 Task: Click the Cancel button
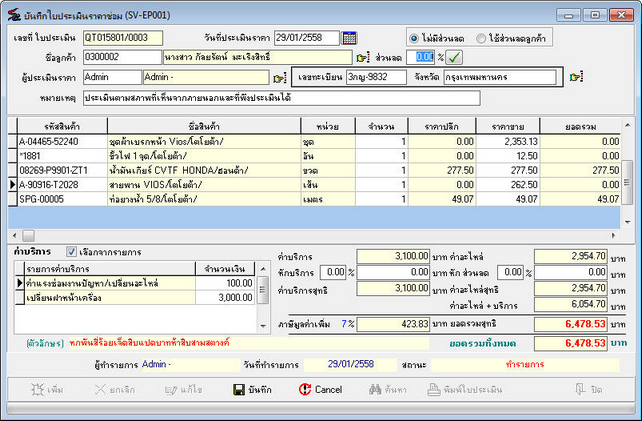(321, 389)
